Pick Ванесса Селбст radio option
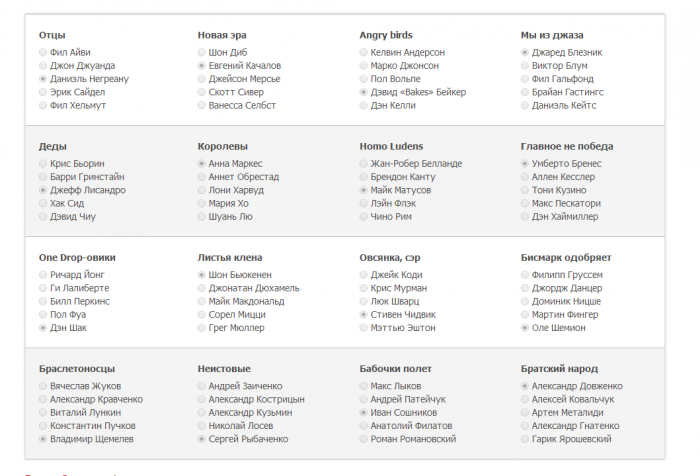This screenshot has height=476, width=700. 202,105
